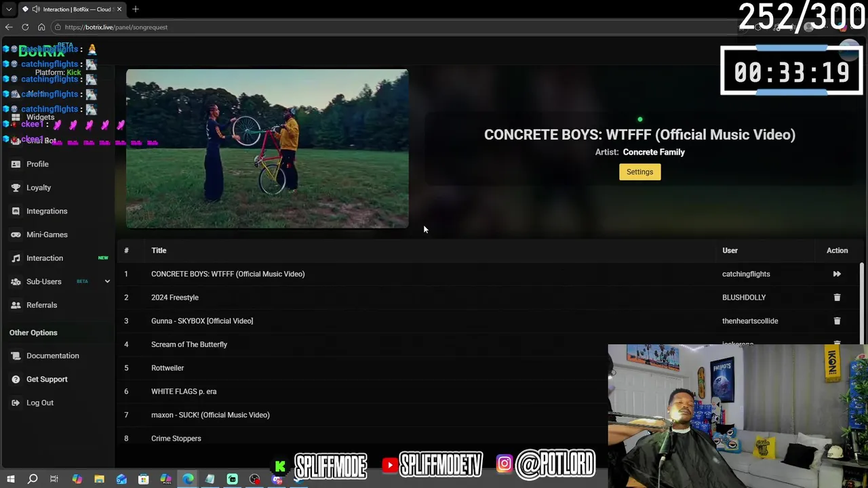This screenshot has width=868, height=488.
Task: Click the Loyalty trophy icon
Action: point(16,188)
